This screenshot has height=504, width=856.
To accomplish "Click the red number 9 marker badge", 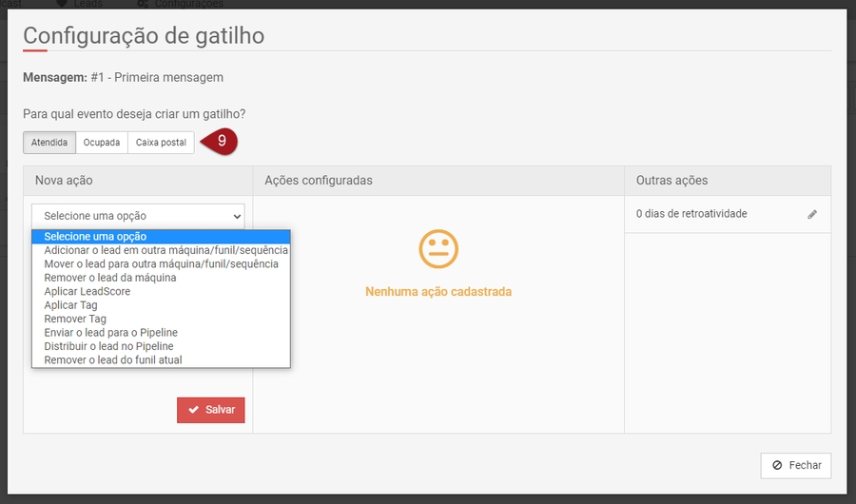I will pyautogui.click(x=220, y=142).
